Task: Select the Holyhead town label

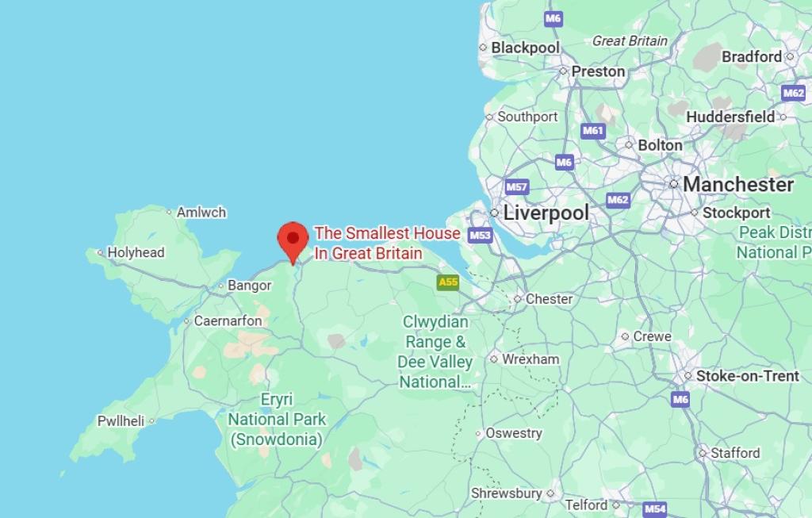Action: (x=136, y=253)
